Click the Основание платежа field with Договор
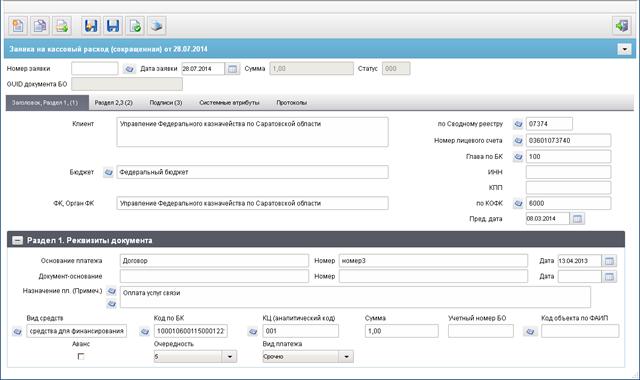The image size is (640, 380). (x=214, y=261)
